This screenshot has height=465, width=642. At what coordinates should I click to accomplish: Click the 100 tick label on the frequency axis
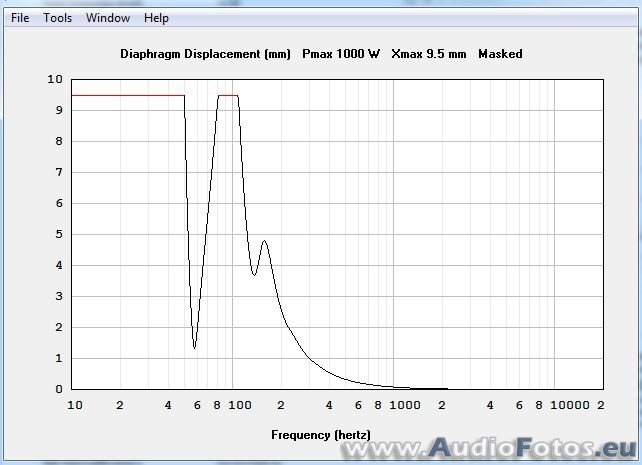coord(240,405)
